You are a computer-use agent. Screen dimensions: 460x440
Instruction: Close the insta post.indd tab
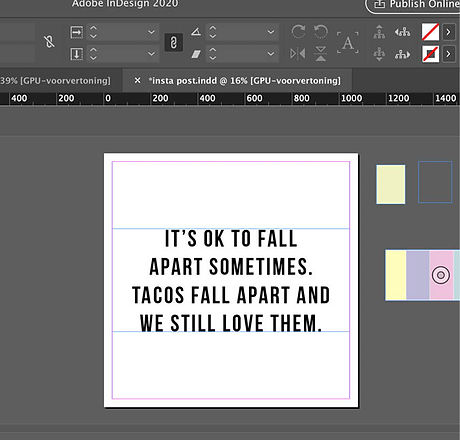[x=137, y=80]
